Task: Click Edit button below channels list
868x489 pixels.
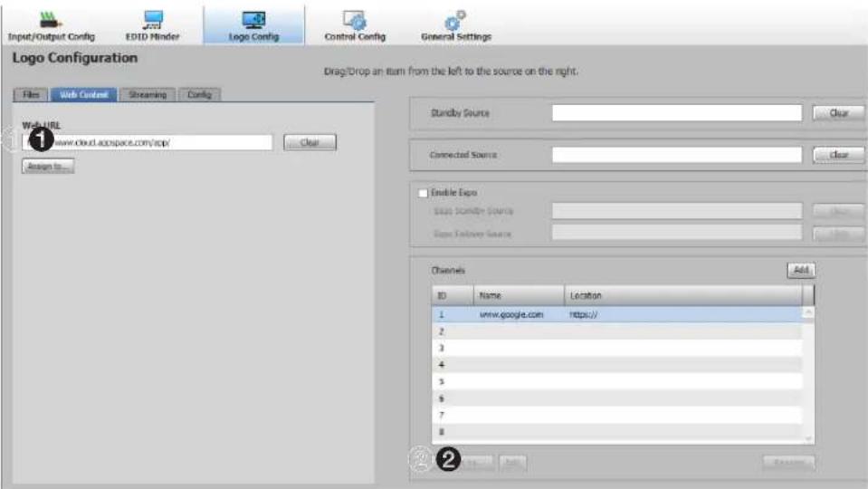Action: pos(512,462)
